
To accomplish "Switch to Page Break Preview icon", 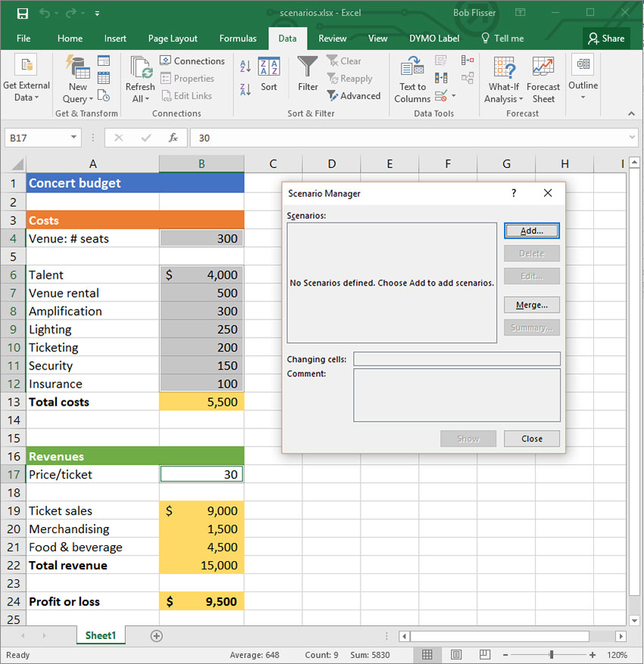I will tap(485, 655).
